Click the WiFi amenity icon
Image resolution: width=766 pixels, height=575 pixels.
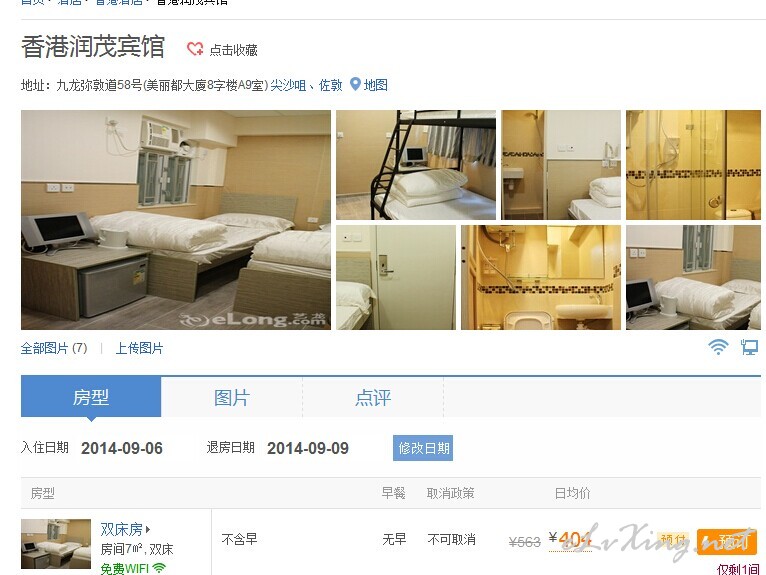718,347
